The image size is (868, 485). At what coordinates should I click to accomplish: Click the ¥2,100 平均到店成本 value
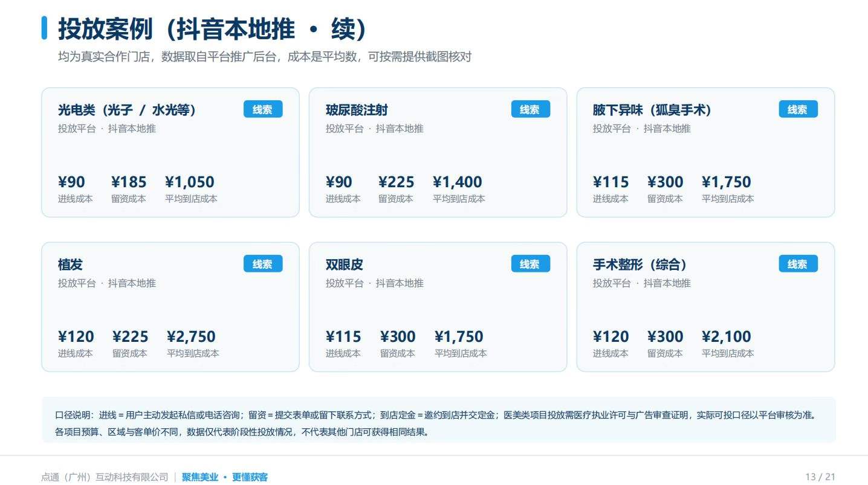pyautogui.click(x=727, y=336)
